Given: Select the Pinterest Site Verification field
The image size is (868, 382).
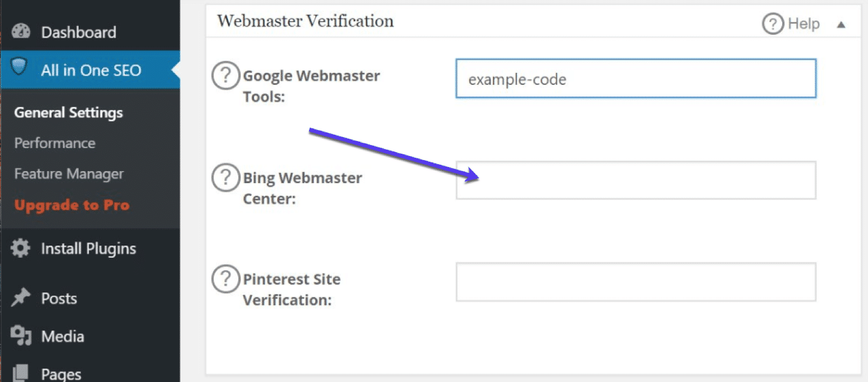Looking at the screenshot, I should [x=635, y=282].
